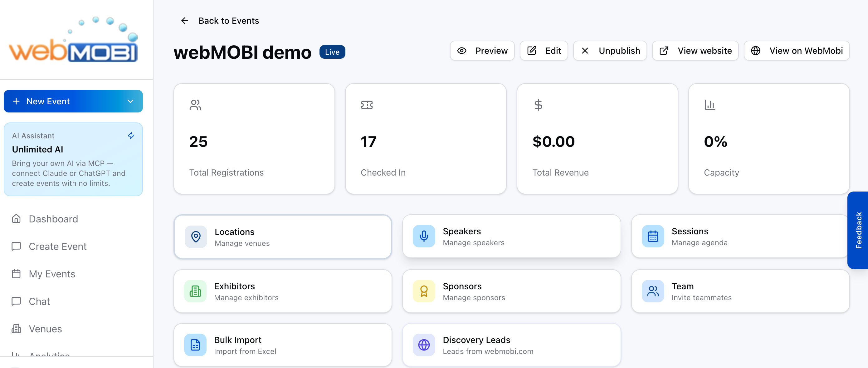Screen dimensions: 868x368
Task: Click the Total Revenue dollar icon
Action: tap(538, 105)
